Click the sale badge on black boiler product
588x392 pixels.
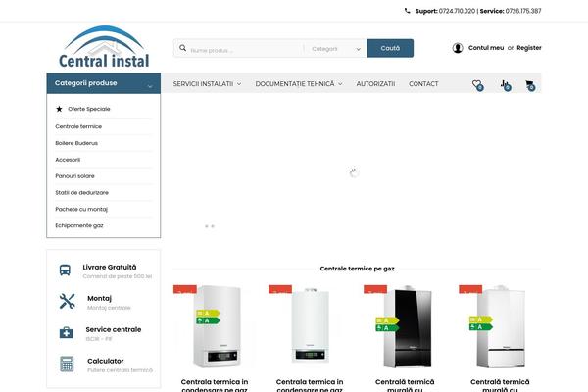pos(375,289)
